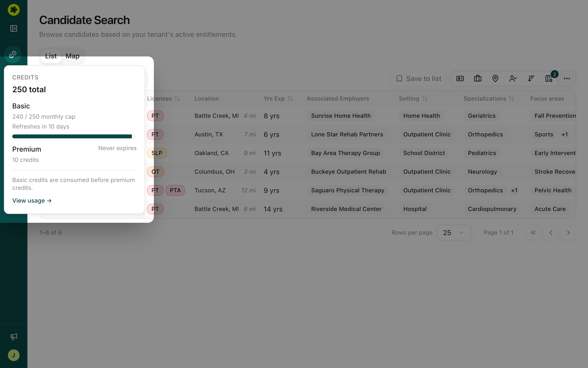Viewport: 588px width, 368px height.
Task: Click the Geriatrics specialization chip
Action: 482,116
